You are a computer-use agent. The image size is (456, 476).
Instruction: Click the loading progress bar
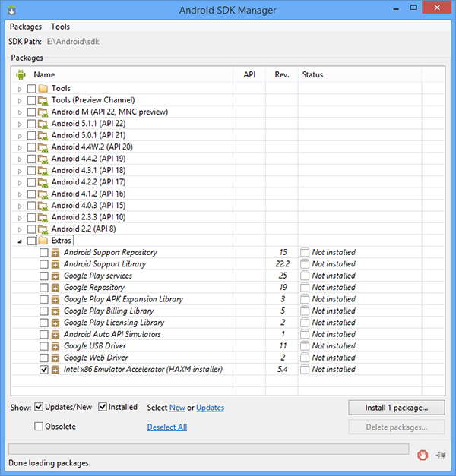(x=208, y=449)
